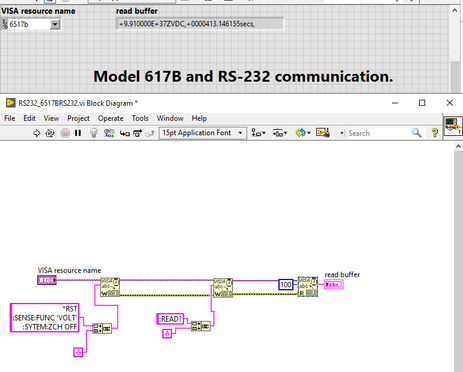Expand the VISA resource name 6517b dropdown
Image resolution: width=463 pixels, height=372 pixels.
pos(55,24)
